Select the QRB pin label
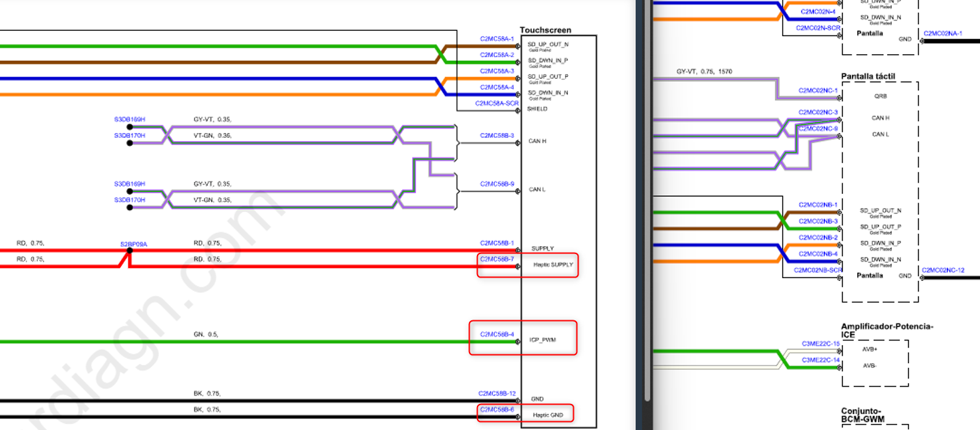This screenshot has height=430, width=980. point(880,96)
